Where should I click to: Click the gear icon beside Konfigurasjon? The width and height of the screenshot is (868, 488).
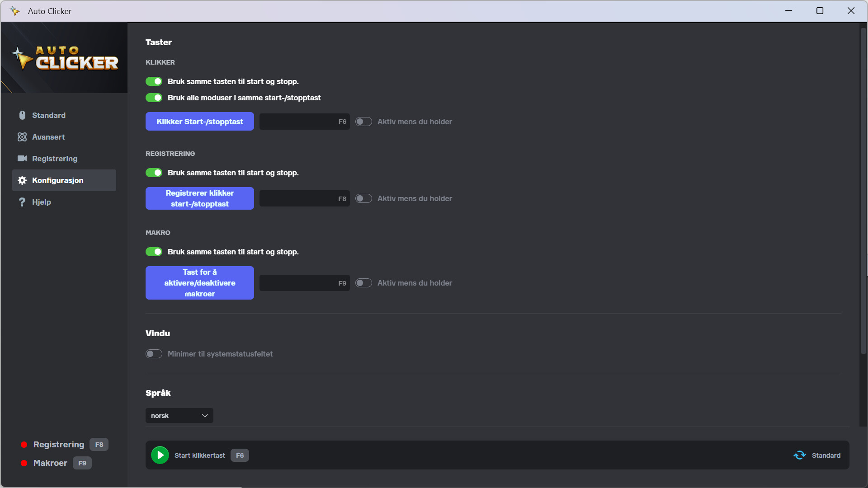pyautogui.click(x=22, y=180)
